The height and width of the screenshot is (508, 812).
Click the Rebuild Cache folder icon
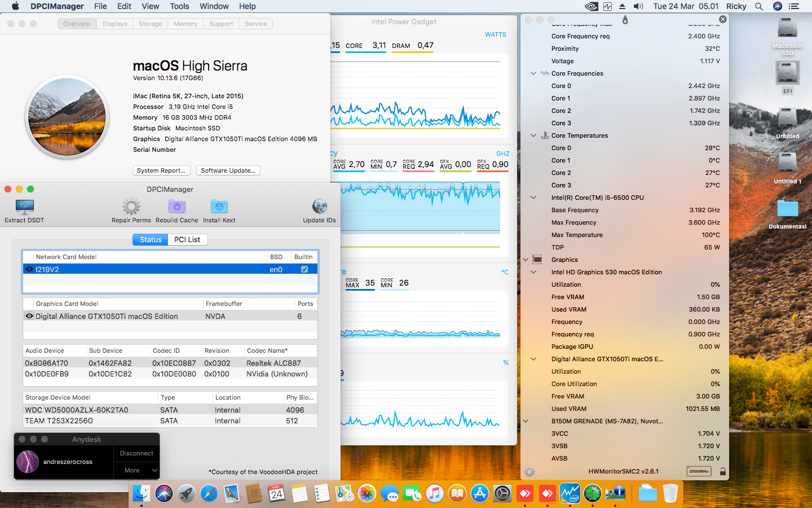click(x=176, y=207)
